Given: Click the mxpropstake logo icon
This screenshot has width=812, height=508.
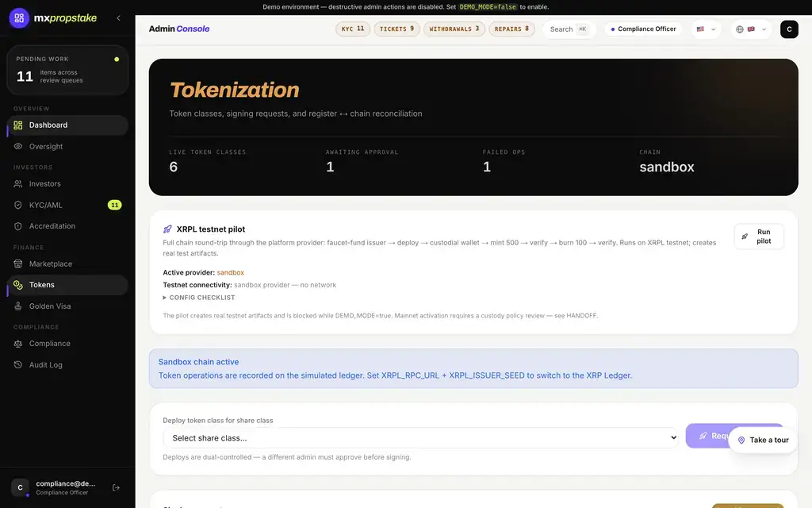Looking at the screenshot, I should pyautogui.click(x=19, y=18).
